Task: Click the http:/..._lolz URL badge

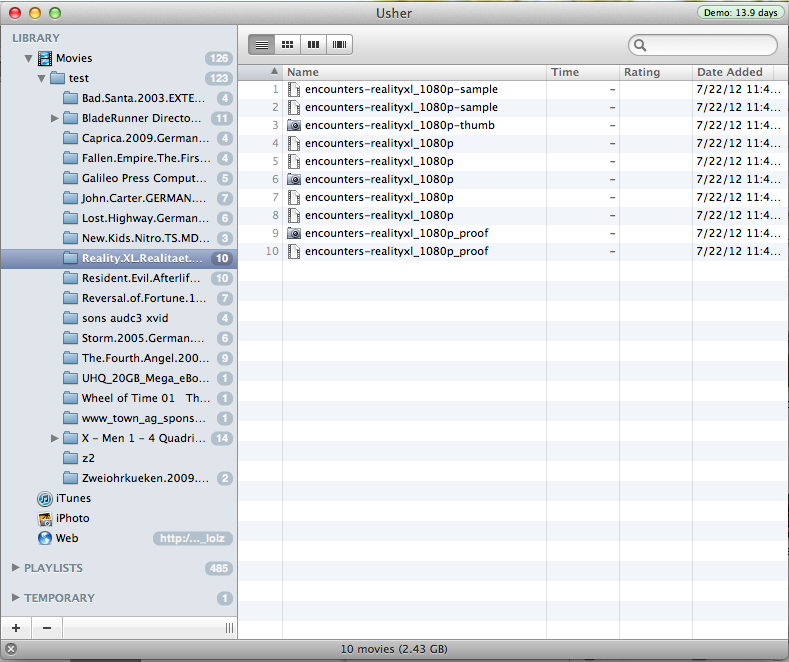Action: click(193, 538)
